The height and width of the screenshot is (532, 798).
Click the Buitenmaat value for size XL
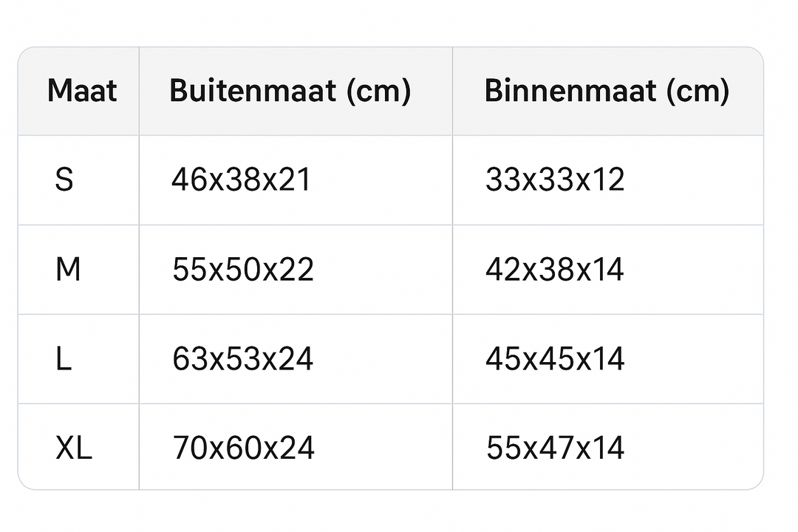244,448
